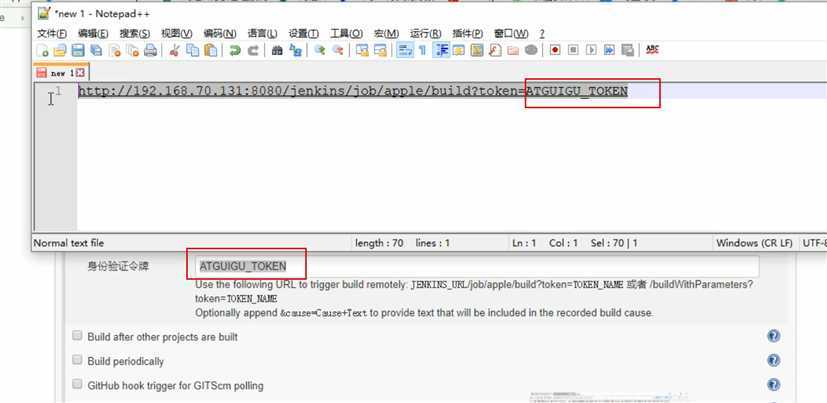
Task: Toggle synchronized vertical scrolling icon
Action: (x=362, y=51)
